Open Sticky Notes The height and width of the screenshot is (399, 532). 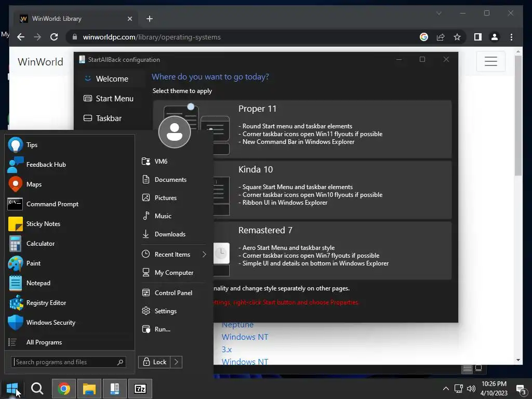coord(70,224)
